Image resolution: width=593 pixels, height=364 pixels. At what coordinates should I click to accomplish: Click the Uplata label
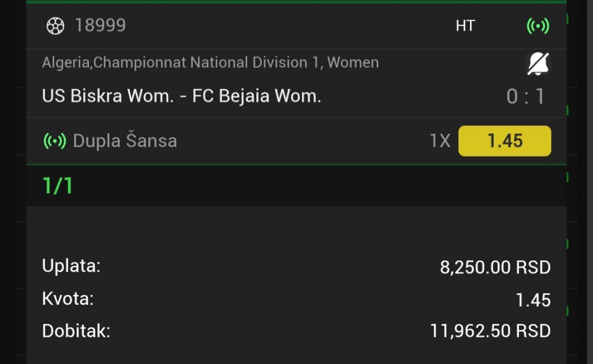[71, 267]
